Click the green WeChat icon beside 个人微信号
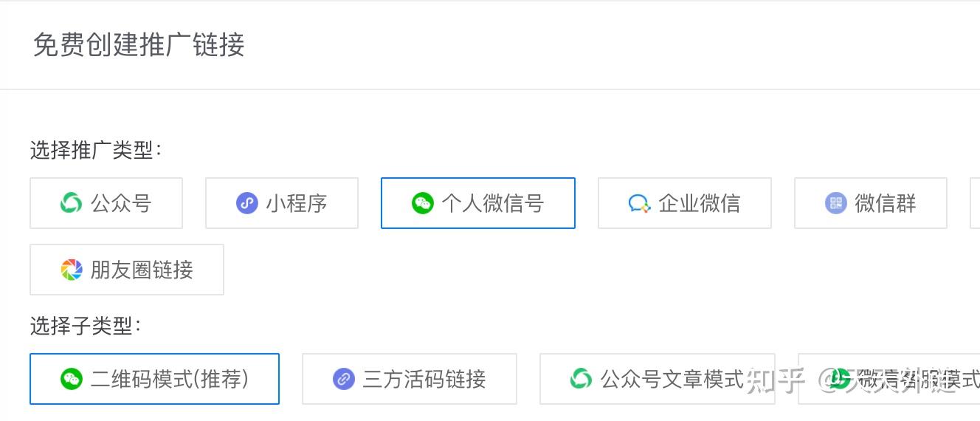 (422, 202)
